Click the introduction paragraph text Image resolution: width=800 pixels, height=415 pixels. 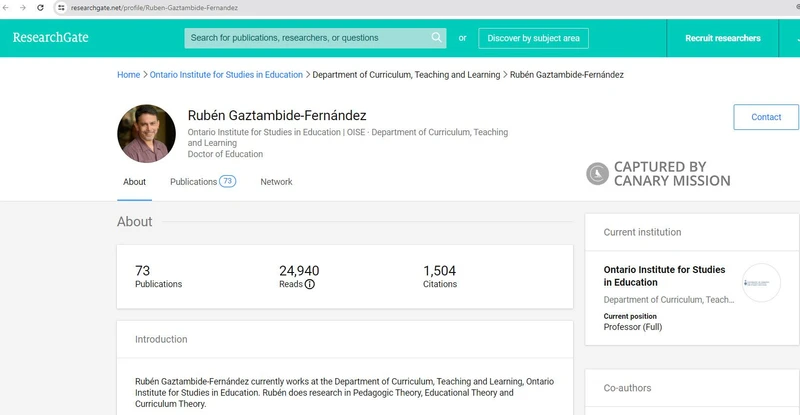pyautogui.click(x=344, y=393)
